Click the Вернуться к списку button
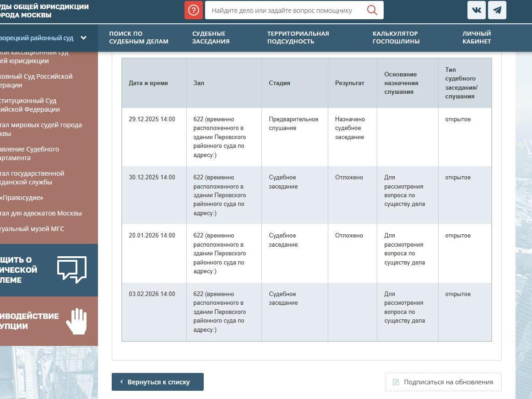 coord(157,382)
